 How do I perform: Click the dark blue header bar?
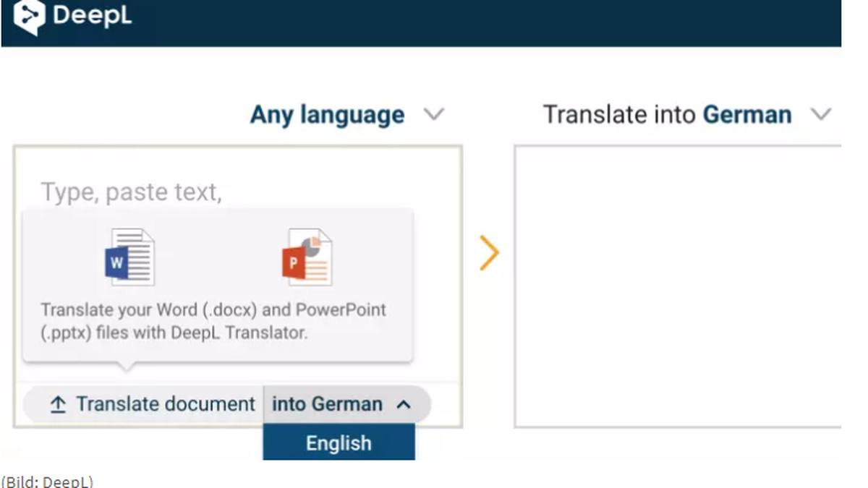pos(470,22)
